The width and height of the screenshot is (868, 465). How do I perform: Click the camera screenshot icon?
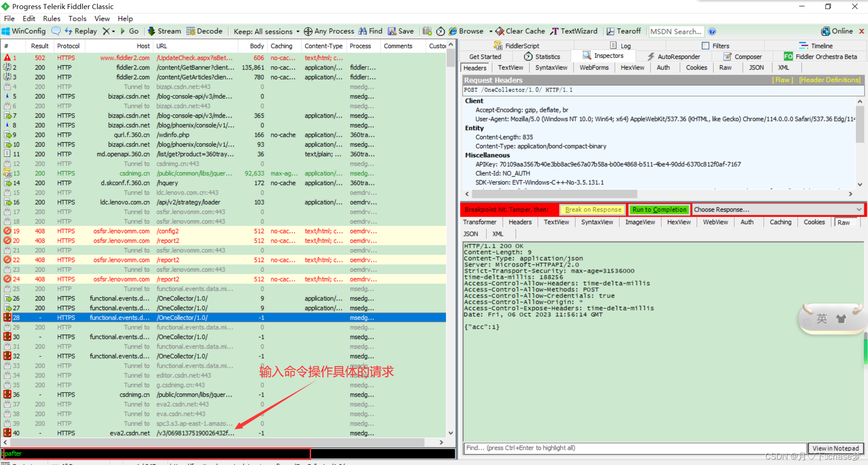pyautogui.click(x=427, y=31)
